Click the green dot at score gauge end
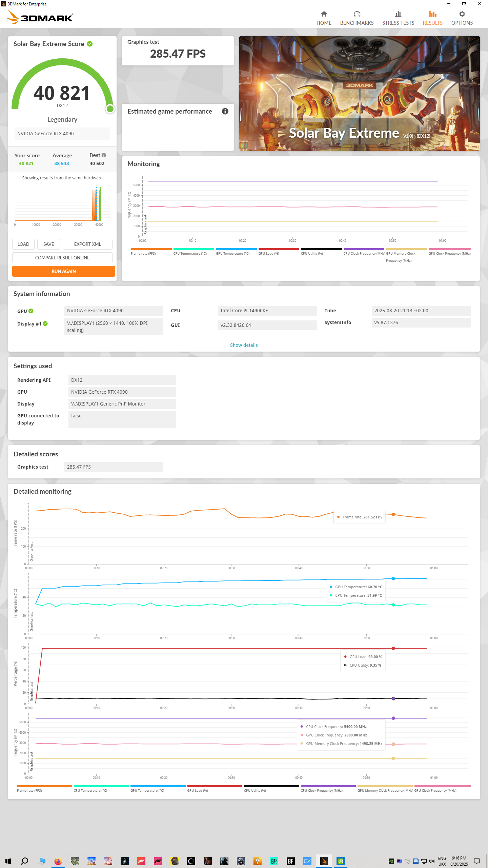 click(x=110, y=109)
